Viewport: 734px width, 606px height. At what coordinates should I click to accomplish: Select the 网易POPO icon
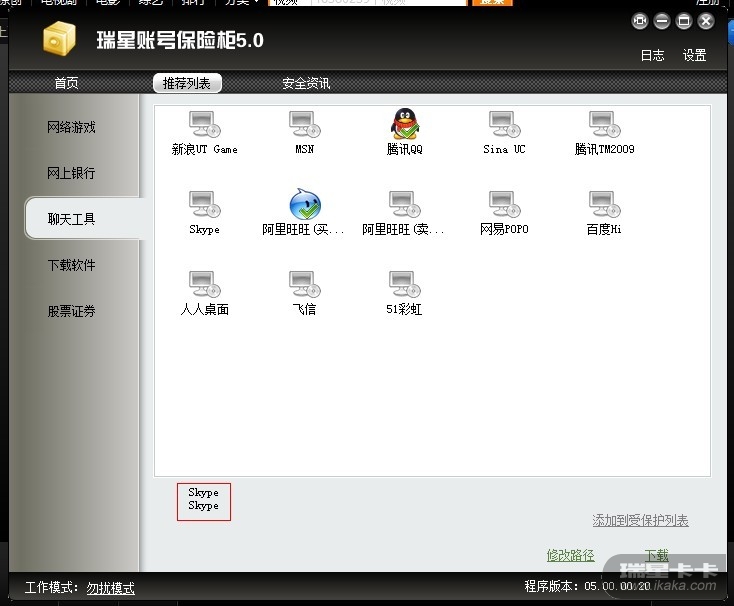(x=505, y=204)
